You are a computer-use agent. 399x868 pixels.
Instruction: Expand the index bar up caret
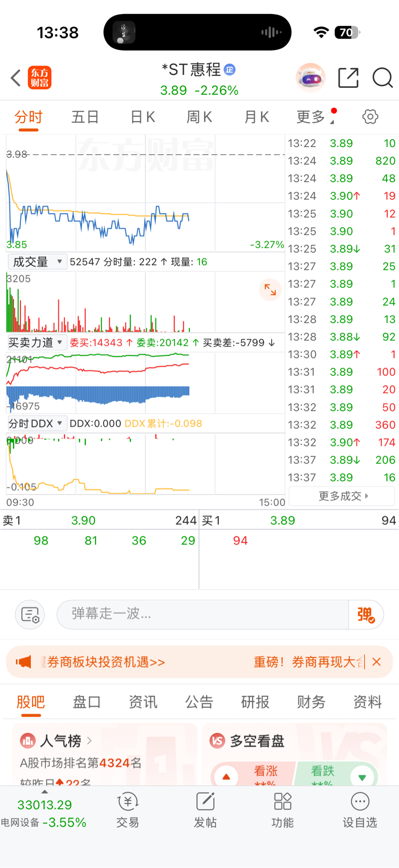(x=45, y=792)
